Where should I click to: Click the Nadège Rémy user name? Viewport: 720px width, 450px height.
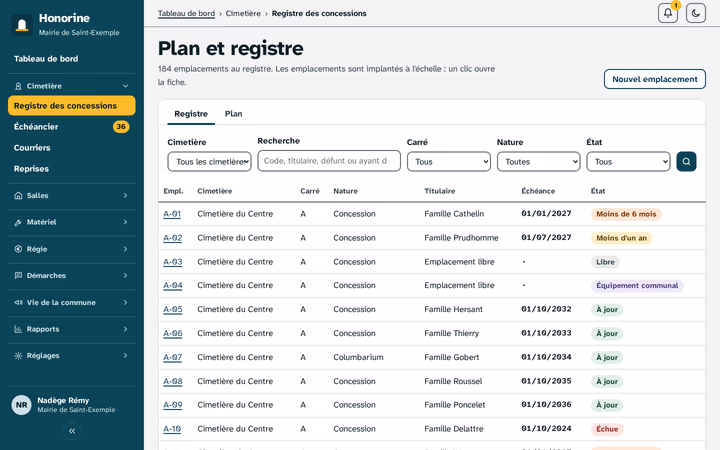click(x=63, y=400)
